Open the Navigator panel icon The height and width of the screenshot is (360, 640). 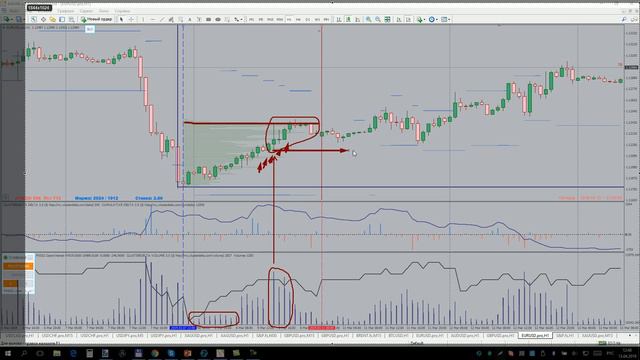click(53, 19)
